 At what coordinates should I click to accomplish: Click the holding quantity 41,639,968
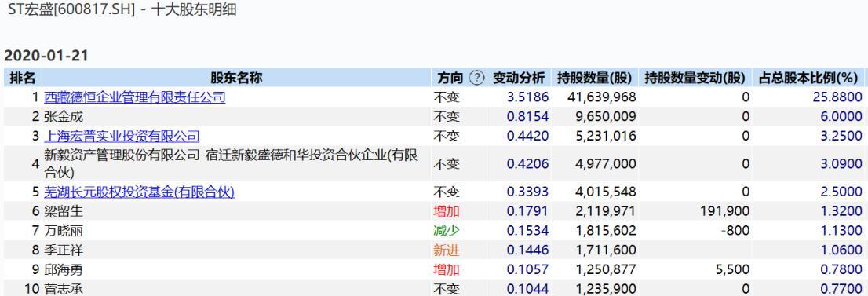pos(602,97)
